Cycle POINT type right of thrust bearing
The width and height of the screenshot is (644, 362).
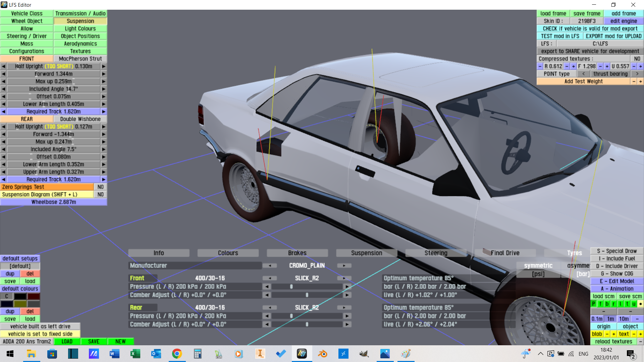point(637,74)
